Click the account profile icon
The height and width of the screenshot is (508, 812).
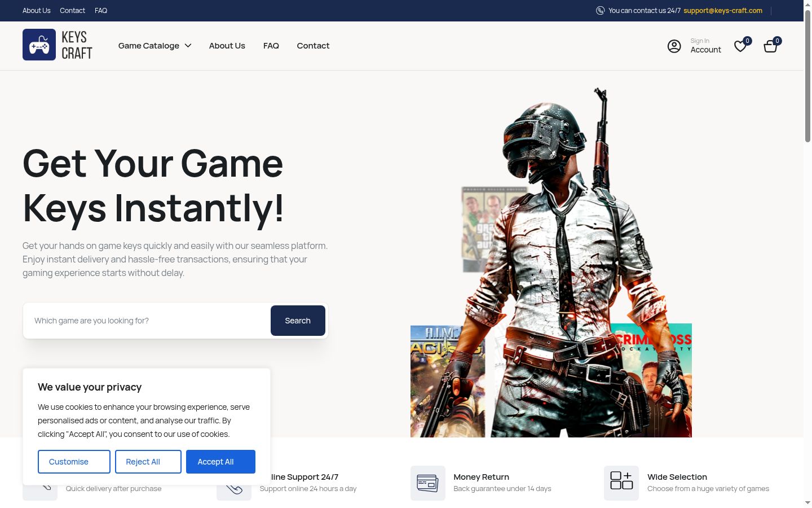[x=674, y=46]
